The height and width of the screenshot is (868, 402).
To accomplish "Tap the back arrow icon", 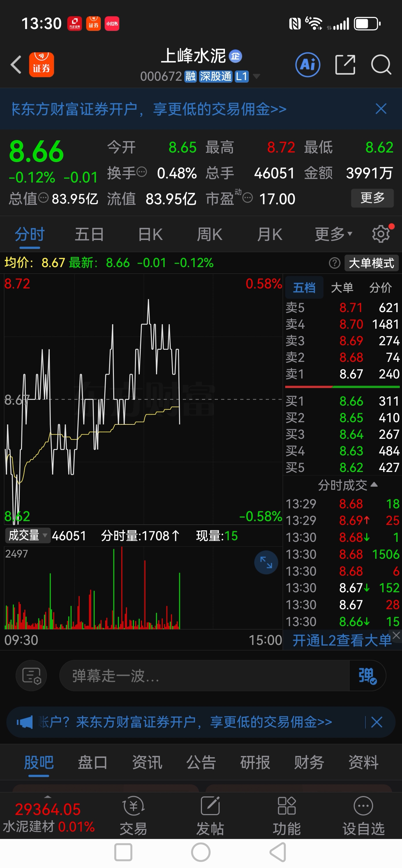I will 16,65.
